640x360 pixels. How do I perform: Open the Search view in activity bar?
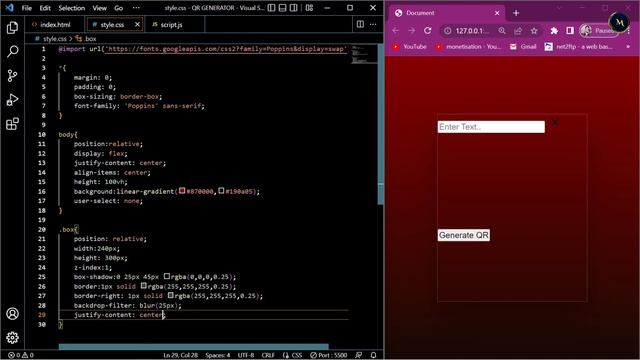point(12,51)
